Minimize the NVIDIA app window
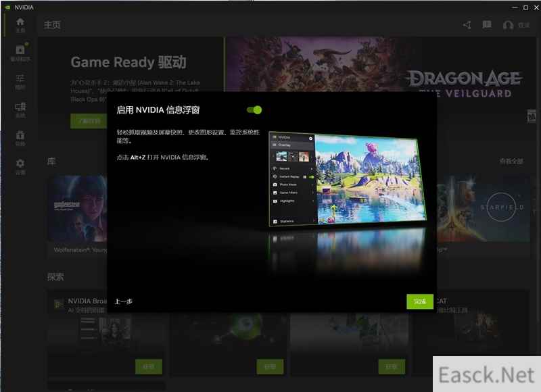The image size is (541, 392). (515, 7)
